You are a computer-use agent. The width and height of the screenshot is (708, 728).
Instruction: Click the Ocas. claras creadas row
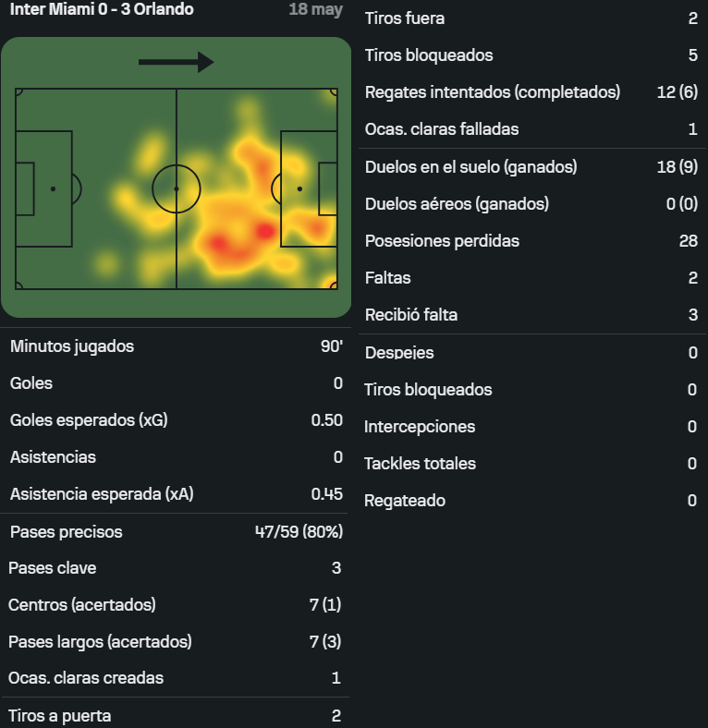tap(175, 678)
